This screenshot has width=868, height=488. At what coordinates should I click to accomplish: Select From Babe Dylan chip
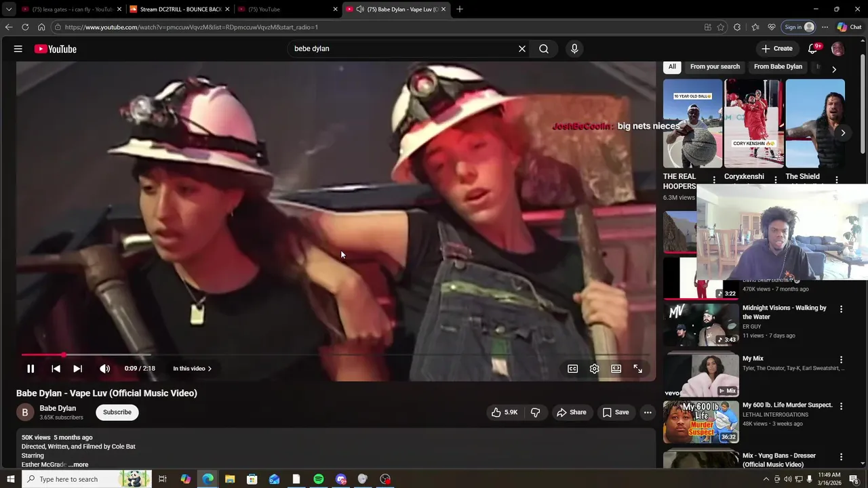(778, 66)
